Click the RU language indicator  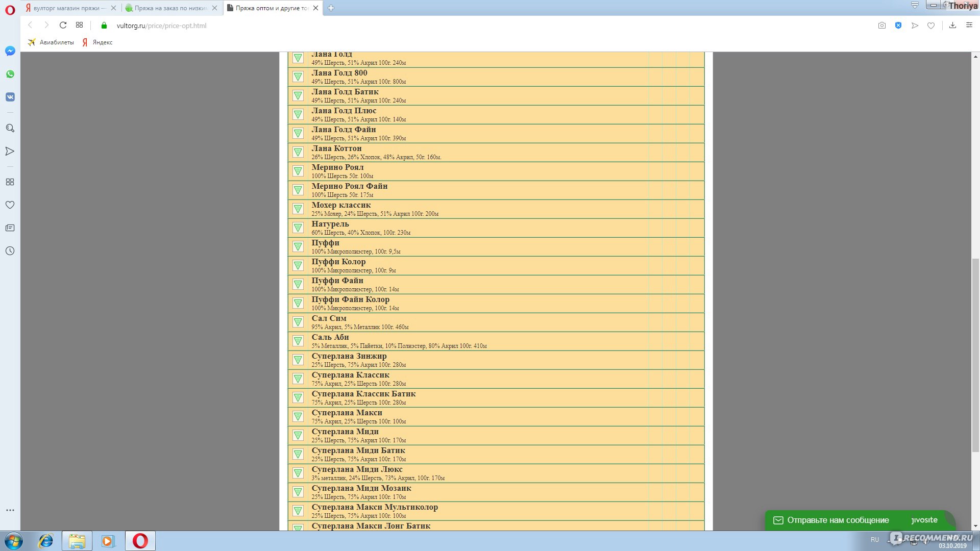(875, 540)
